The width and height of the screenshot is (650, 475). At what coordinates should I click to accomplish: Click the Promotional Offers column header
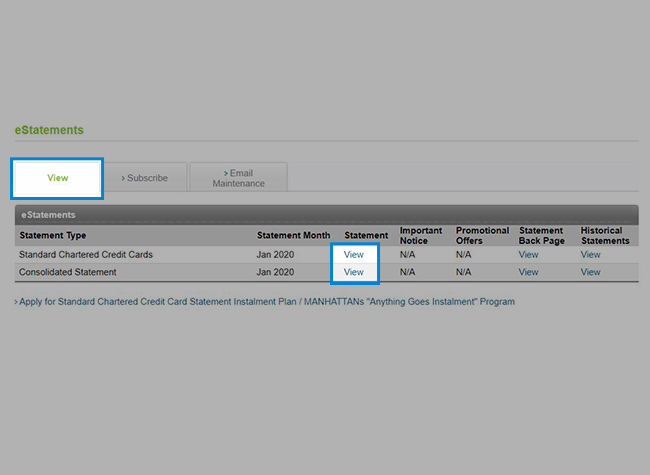pos(482,235)
